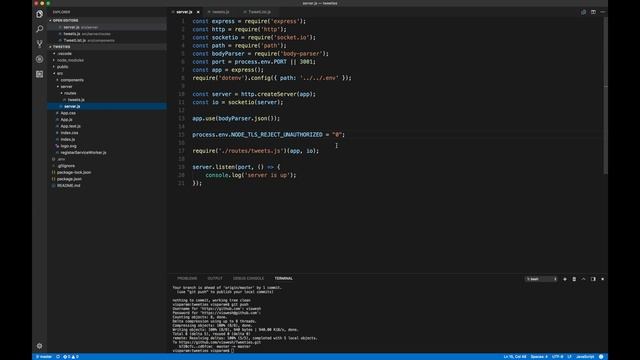
Task: Open errors and warnings count in status bar
Action: tap(71, 357)
